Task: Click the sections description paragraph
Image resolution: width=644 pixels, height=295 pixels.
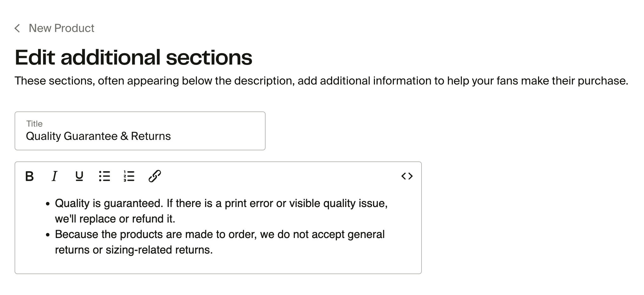Action: tap(321, 81)
